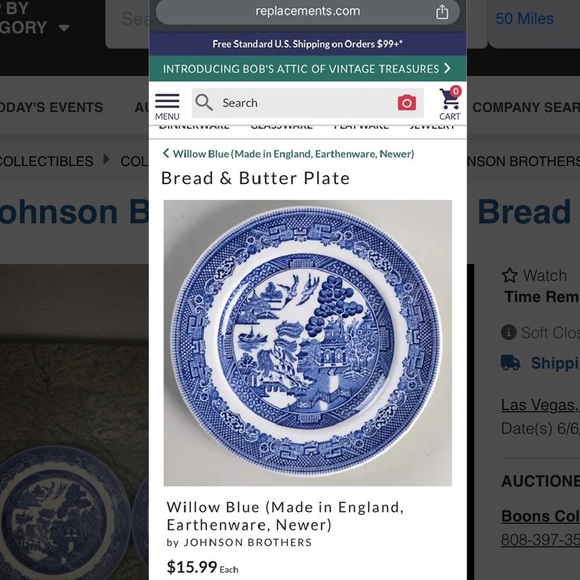Open the Willow Blue plate photo
Image resolution: width=580 pixels, height=580 pixels.
307,343
